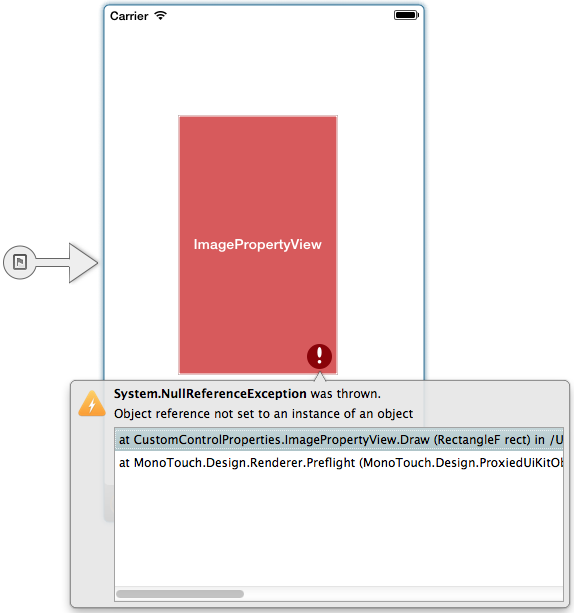The height and width of the screenshot is (613, 574).
Task: Select the CustomControlProperties.ImagePropertyView.Draw stack trace row
Action: pyautogui.click(x=339, y=439)
